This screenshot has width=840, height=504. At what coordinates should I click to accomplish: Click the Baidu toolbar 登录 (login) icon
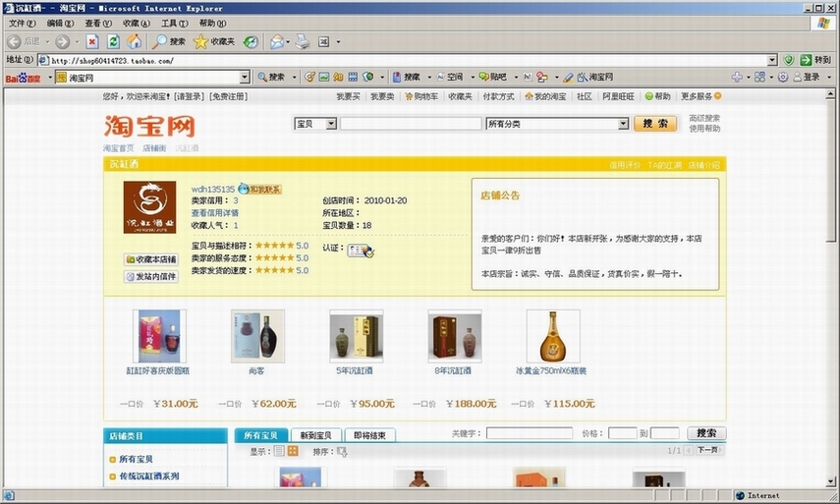[807, 78]
